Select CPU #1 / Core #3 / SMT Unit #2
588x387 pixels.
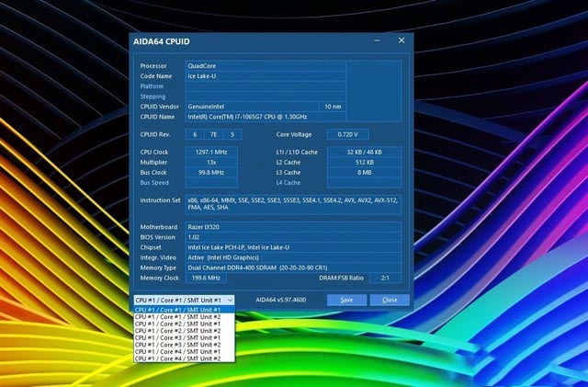(x=184, y=345)
